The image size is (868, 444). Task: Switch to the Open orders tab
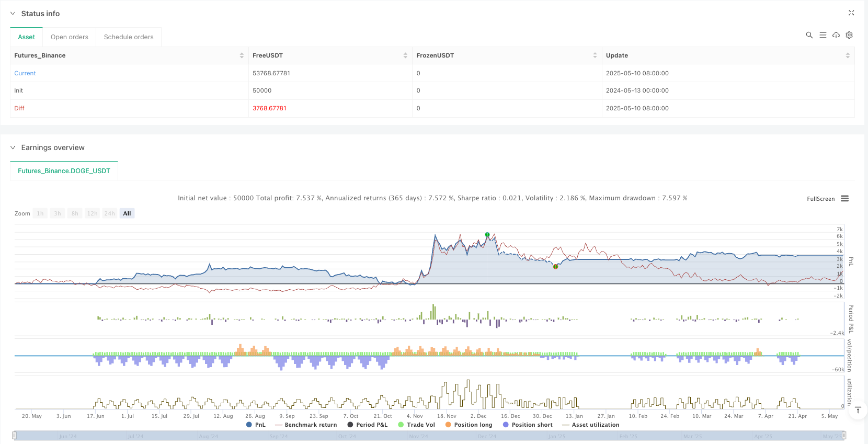click(x=70, y=37)
